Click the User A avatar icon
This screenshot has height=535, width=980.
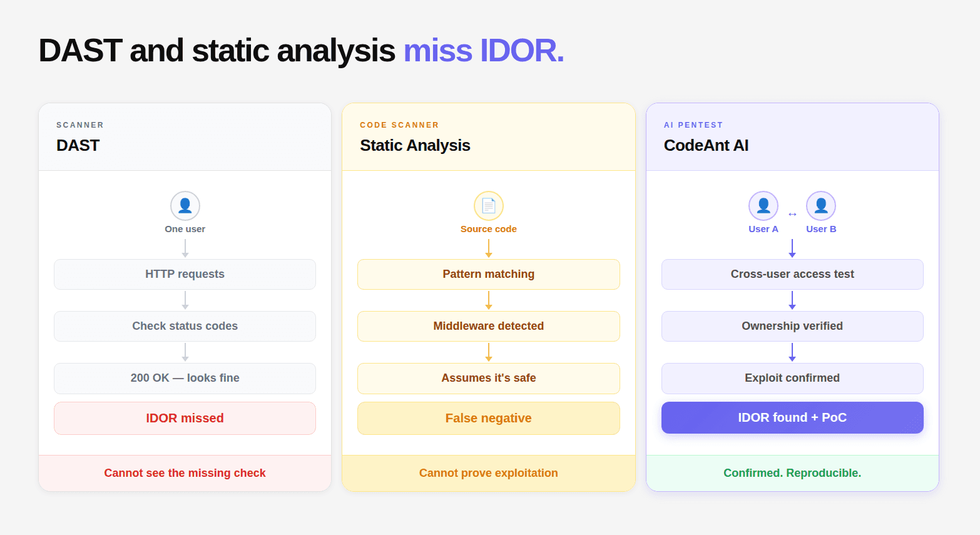coord(763,206)
